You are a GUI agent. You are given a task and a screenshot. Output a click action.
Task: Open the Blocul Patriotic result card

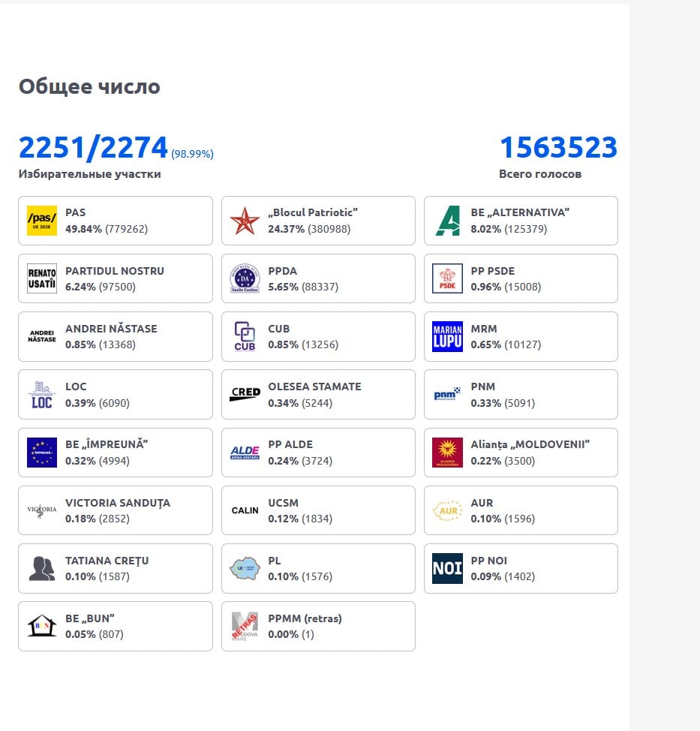[318, 221]
